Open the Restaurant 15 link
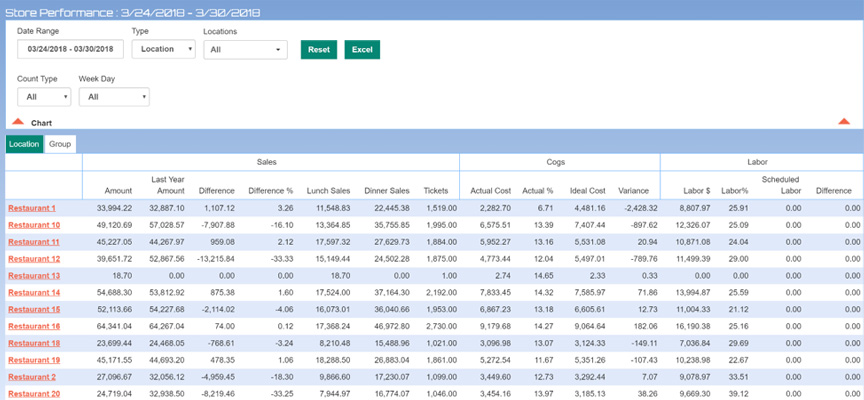864x400 pixels. [x=34, y=310]
